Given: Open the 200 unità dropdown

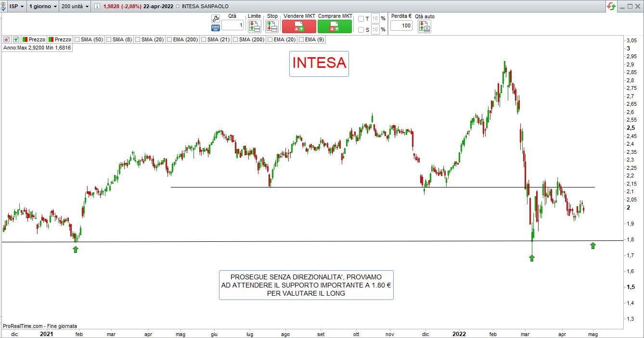Looking at the screenshot, I should coord(76,6).
